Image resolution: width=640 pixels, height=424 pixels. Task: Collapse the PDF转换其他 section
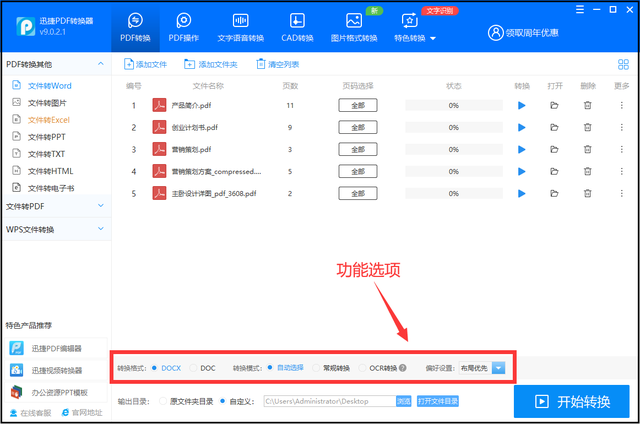coord(100,64)
